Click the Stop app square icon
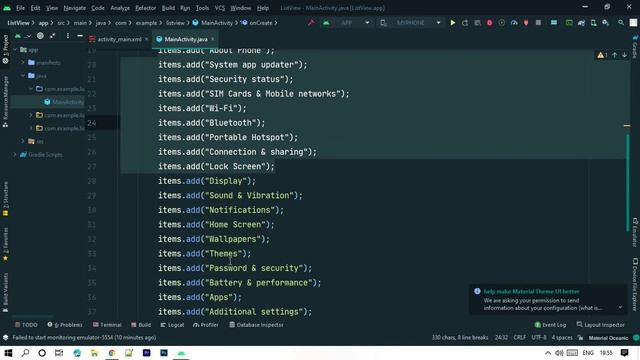The width and height of the screenshot is (640, 360). (x=538, y=23)
